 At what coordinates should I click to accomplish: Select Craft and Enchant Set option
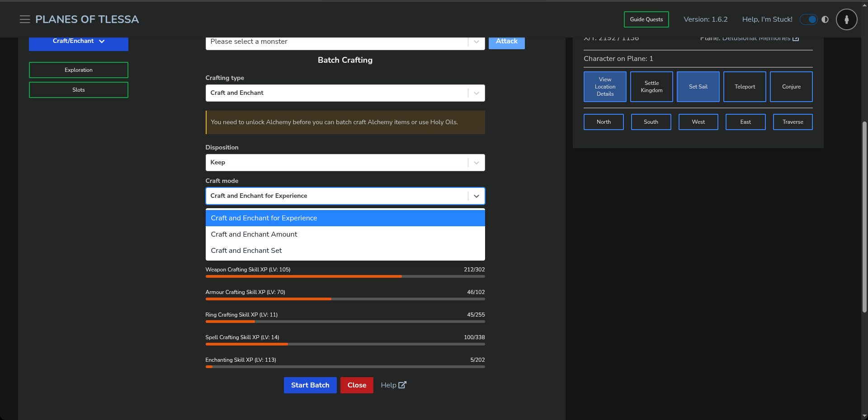tap(345, 251)
